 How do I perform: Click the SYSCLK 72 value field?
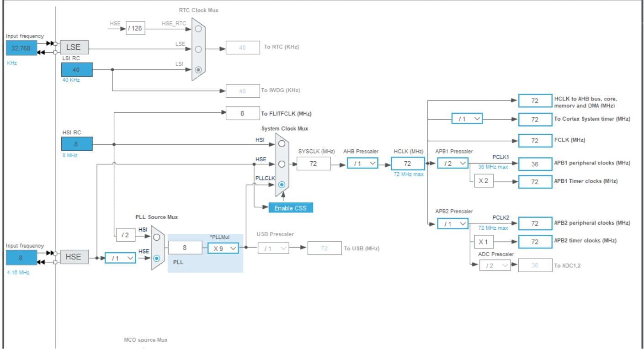[314, 163]
